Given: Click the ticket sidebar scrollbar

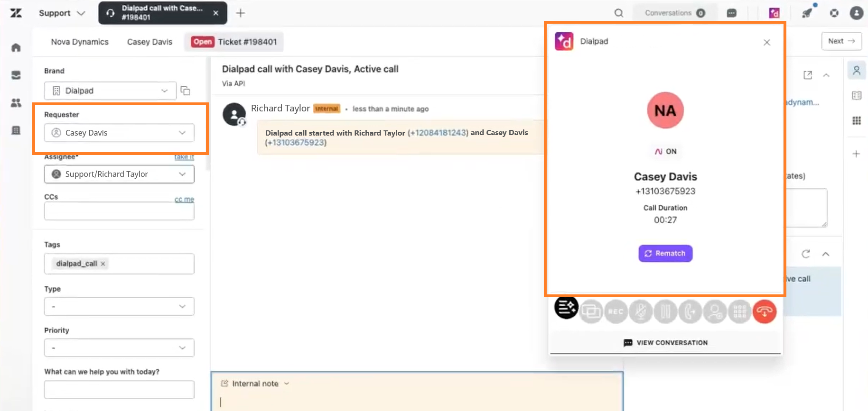Looking at the screenshot, I should [207, 114].
